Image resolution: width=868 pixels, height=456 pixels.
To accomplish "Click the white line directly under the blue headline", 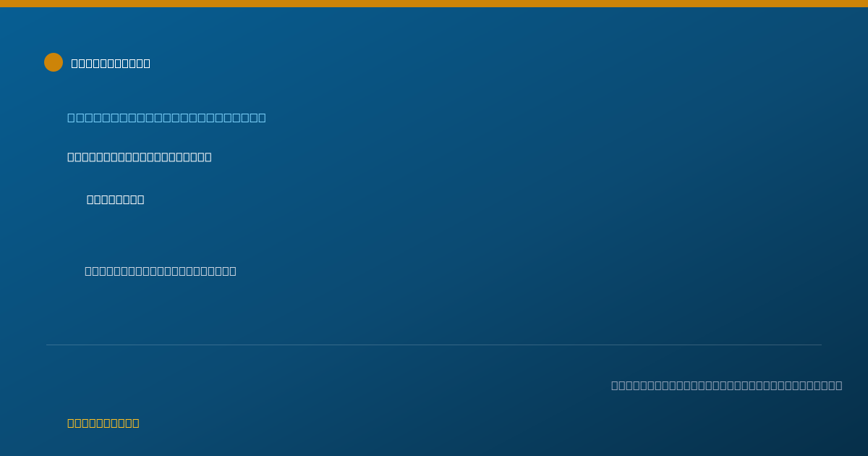I will click(140, 157).
